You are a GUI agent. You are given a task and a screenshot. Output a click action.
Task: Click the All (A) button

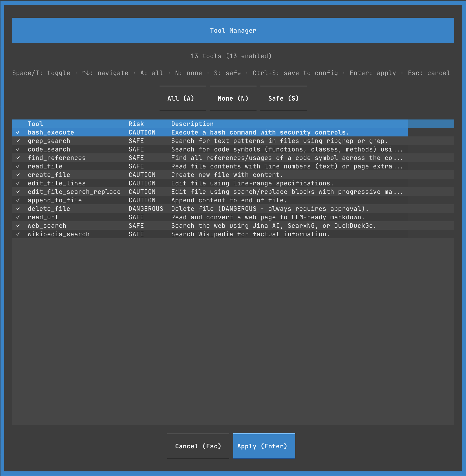[x=182, y=98]
